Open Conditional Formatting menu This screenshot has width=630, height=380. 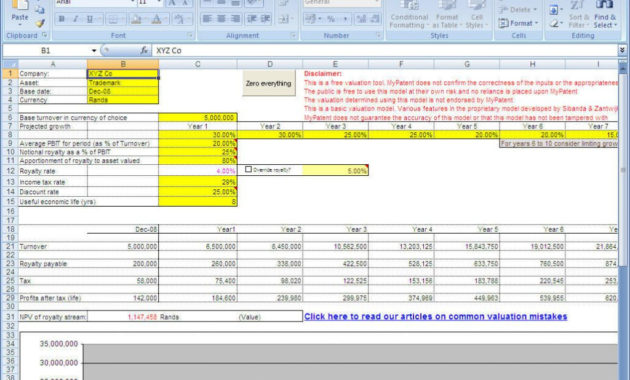point(409,15)
